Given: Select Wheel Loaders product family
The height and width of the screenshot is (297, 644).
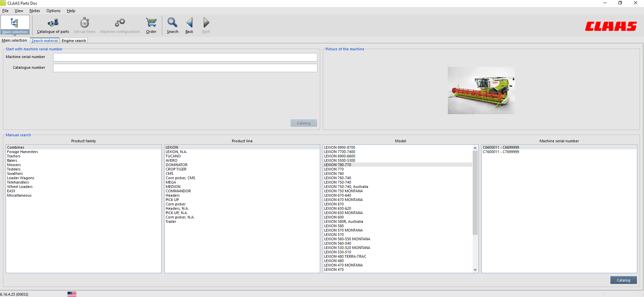Looking at the screenshot, I should [x=83, y=187].
